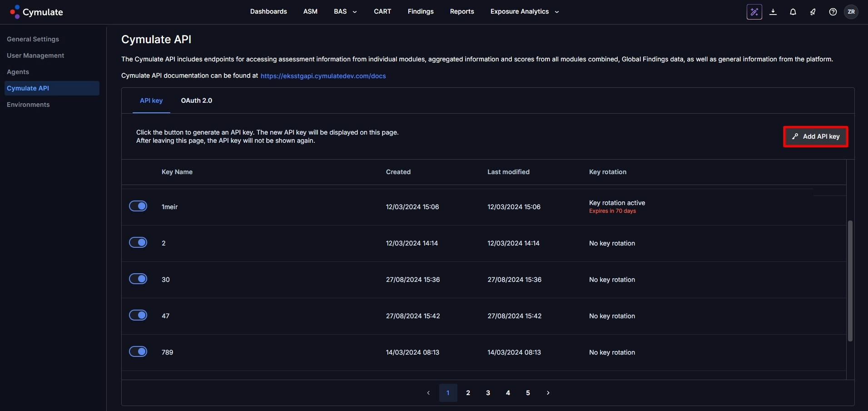The image size is (868, 411).
Task: Open User Management in sidebar
Action: coord(35,55)
